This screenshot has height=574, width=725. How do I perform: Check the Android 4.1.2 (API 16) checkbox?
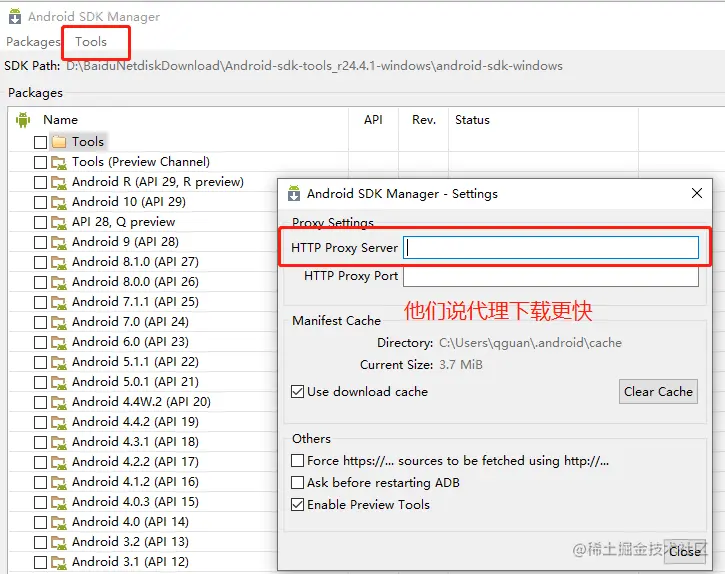tap(40, 482)
